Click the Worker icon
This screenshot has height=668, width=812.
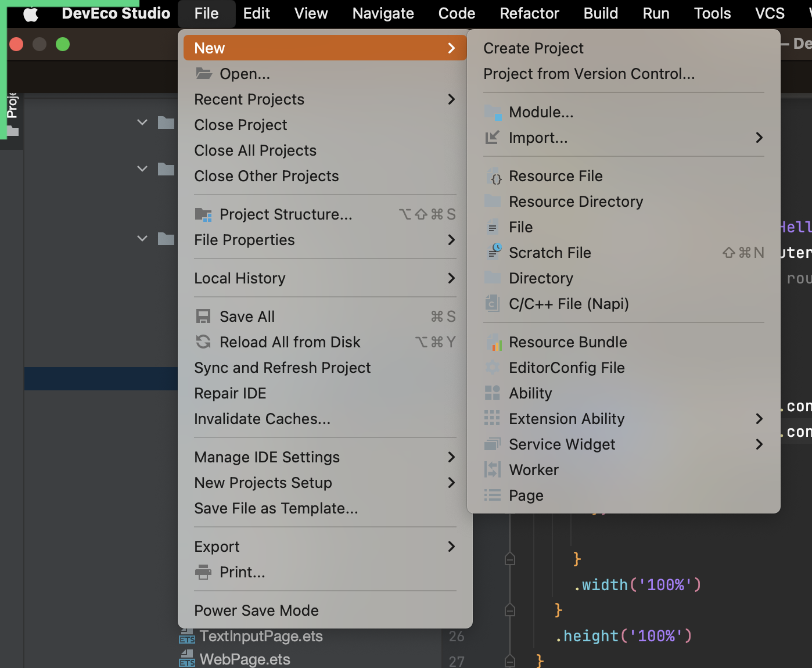pyautogui.click(x=493, y=469)
